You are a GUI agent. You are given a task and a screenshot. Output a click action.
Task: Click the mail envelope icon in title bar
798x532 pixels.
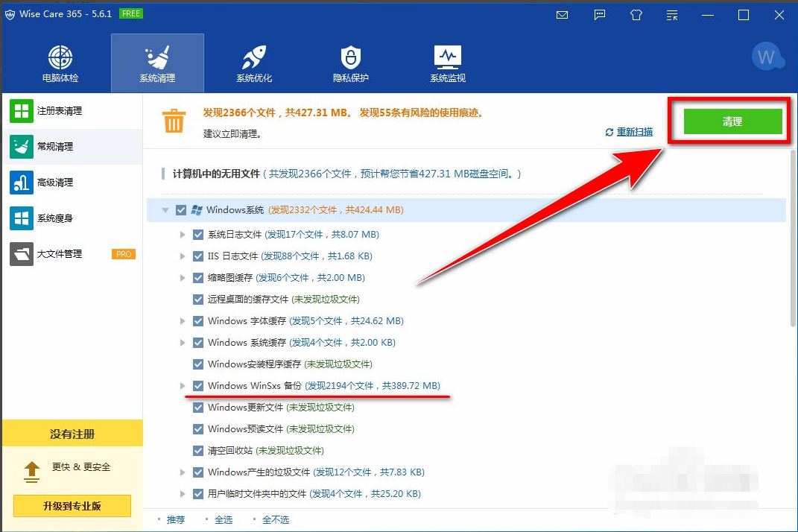563,15
